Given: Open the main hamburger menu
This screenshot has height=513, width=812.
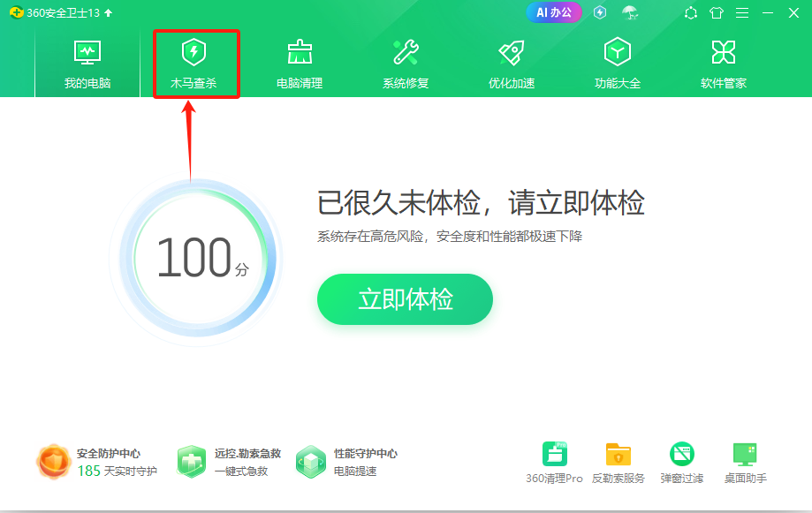Looking at the screenshot, I should [742, 13].
